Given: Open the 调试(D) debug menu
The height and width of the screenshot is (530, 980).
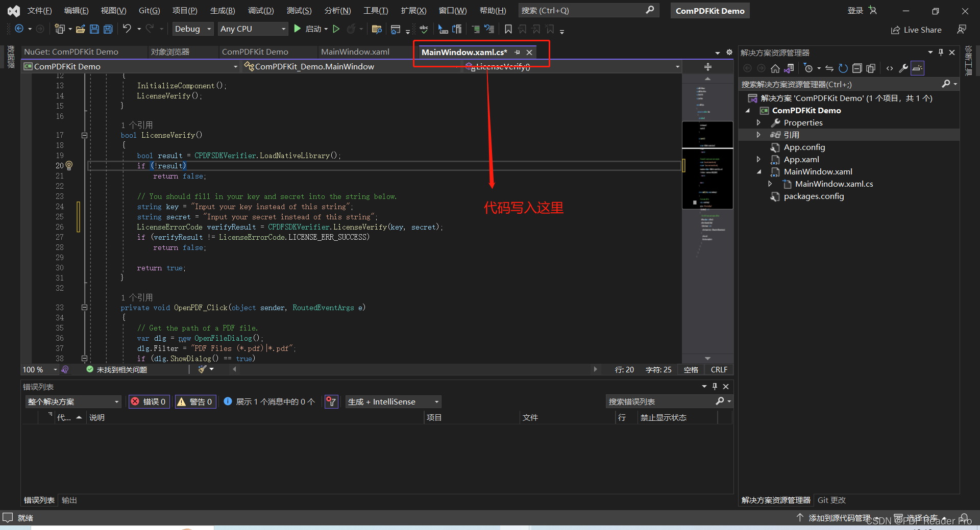Looking at the screenshot, I should (x=260, y=11).
